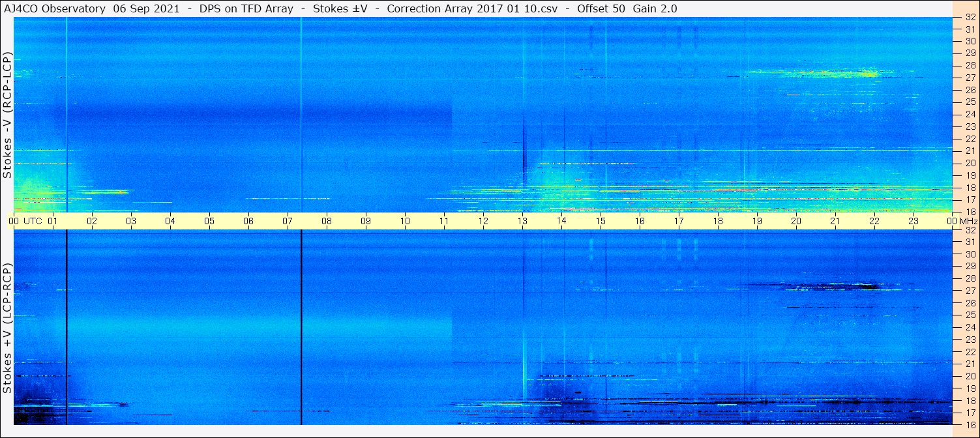Pick the 17 hour tick on the time axis
This screenshot has height=438, width=980.
click(x=679, y=221)
